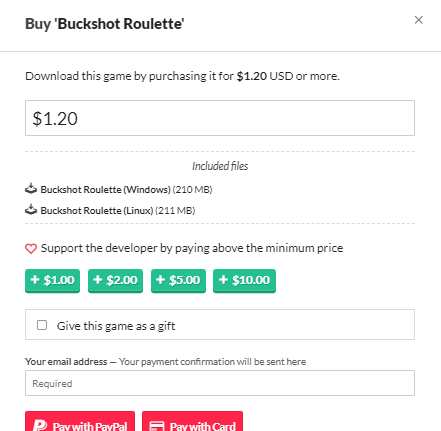Click the heart icon next to Support text

pos(31,248)
